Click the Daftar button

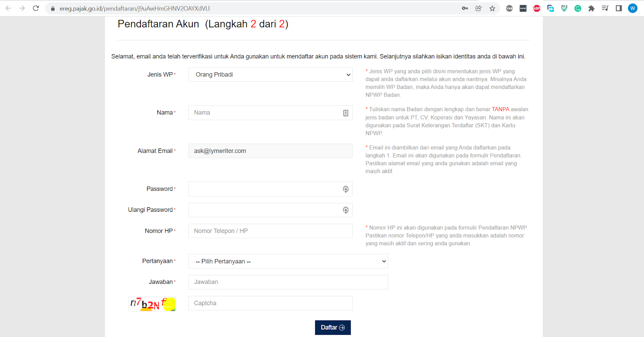(x=332, y=327)
